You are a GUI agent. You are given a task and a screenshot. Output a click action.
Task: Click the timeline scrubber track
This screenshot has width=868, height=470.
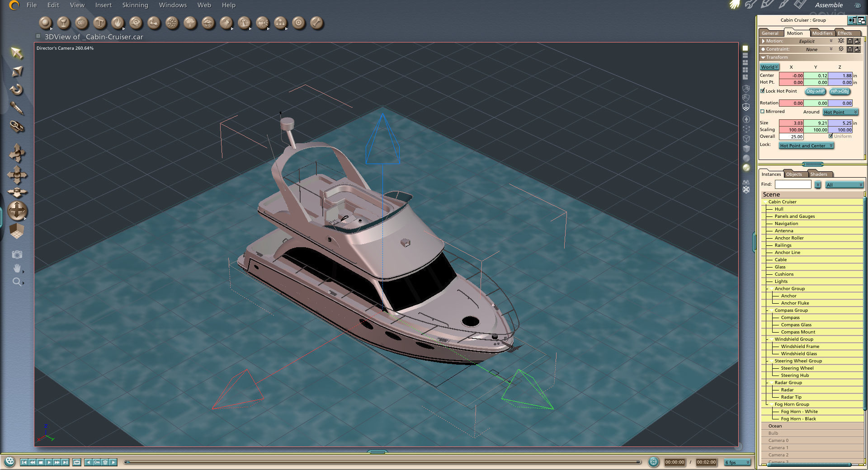383,462
